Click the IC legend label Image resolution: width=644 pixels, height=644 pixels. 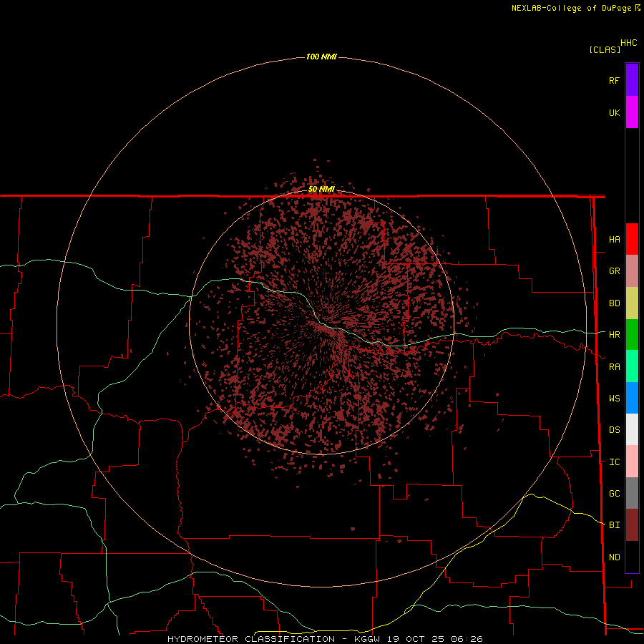click(615, 462)
